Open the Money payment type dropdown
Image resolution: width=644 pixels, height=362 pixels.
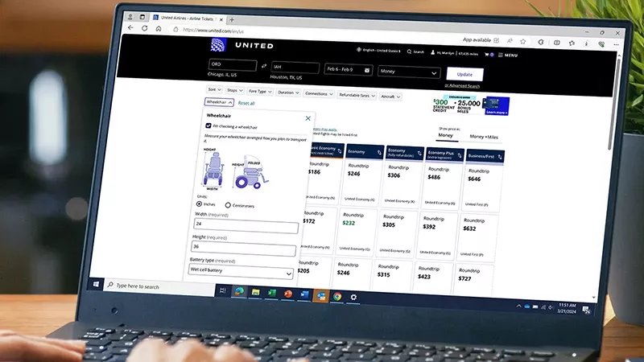(408, 72)
